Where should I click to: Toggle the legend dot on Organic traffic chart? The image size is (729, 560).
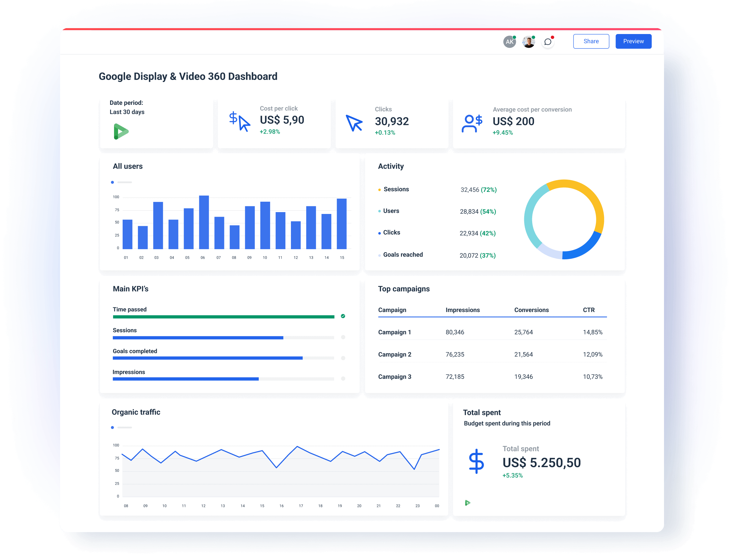[x=113, y=427]
